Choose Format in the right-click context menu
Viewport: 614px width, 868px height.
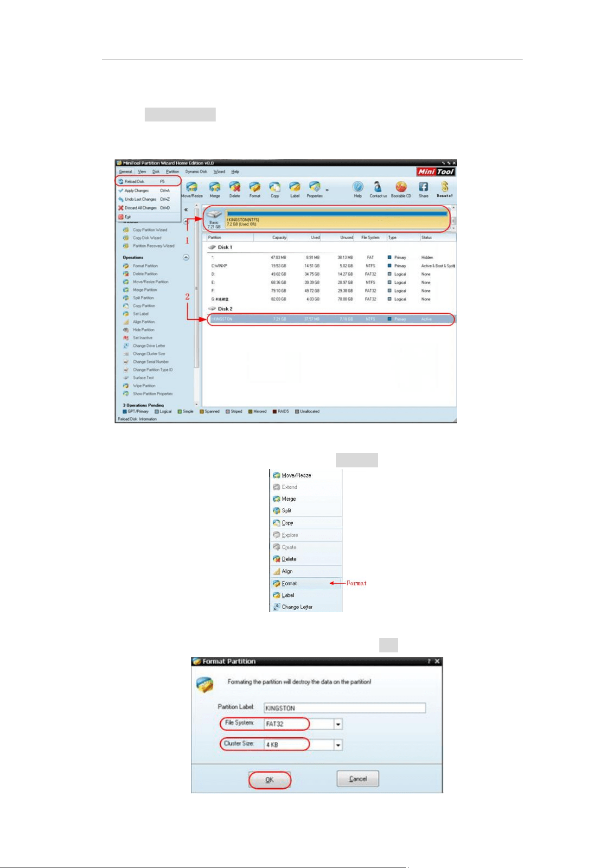click(306, 583)
